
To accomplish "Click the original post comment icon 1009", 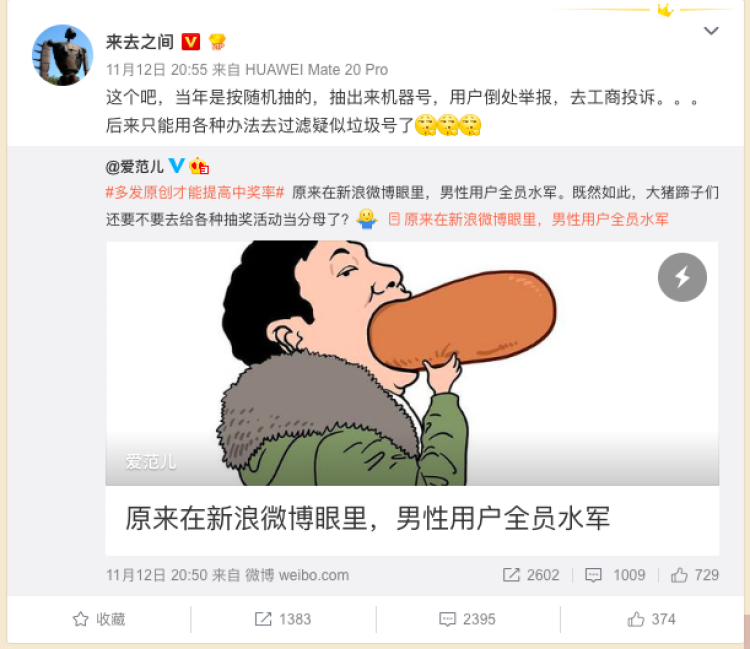I will pos(615,574).
